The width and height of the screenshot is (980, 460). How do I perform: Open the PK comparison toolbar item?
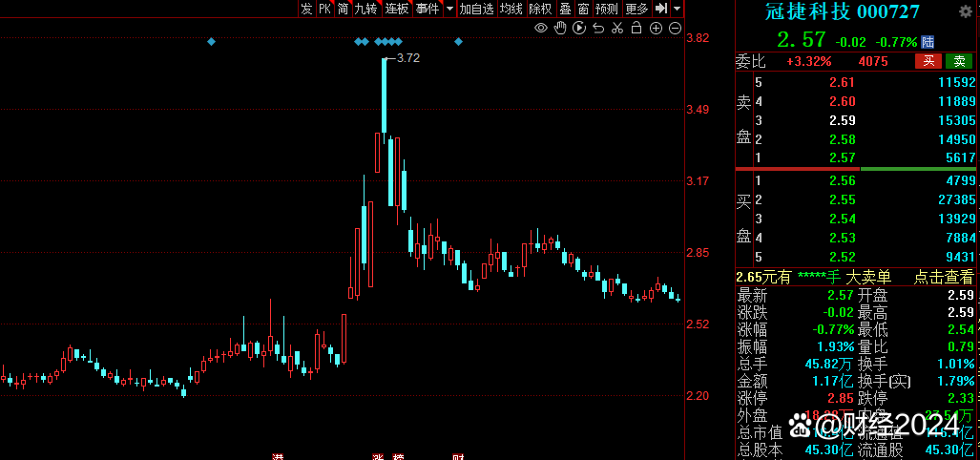[x=325, y=9]
